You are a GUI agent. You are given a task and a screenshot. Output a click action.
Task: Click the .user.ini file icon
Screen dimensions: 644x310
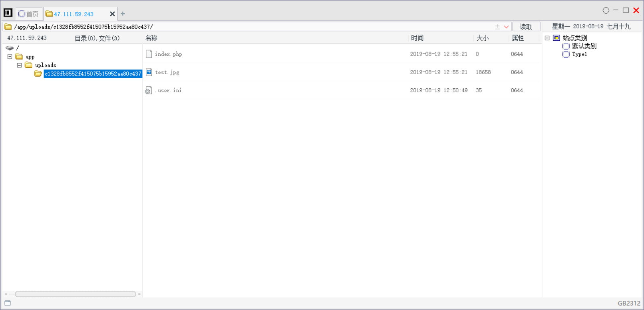(149, 90)
